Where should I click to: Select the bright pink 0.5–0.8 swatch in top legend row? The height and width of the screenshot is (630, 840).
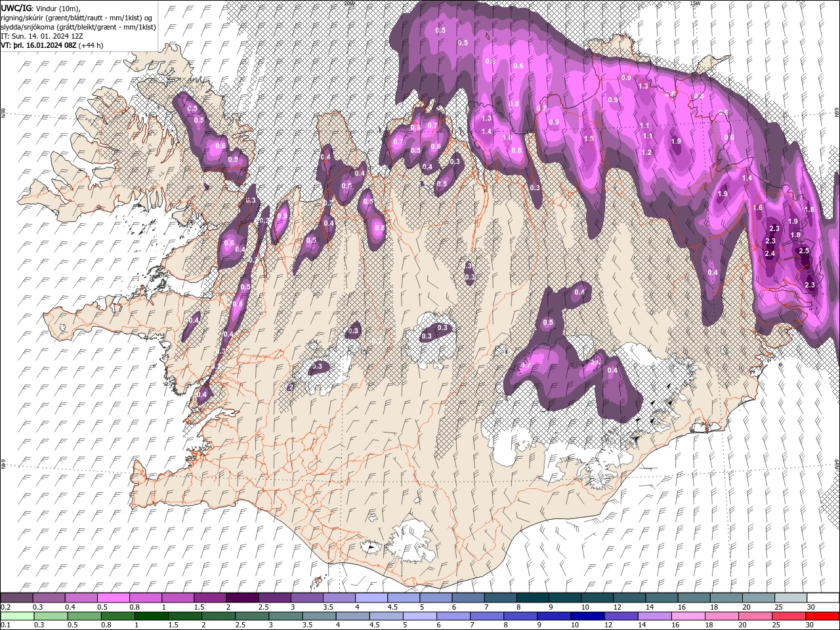(114, 598)
